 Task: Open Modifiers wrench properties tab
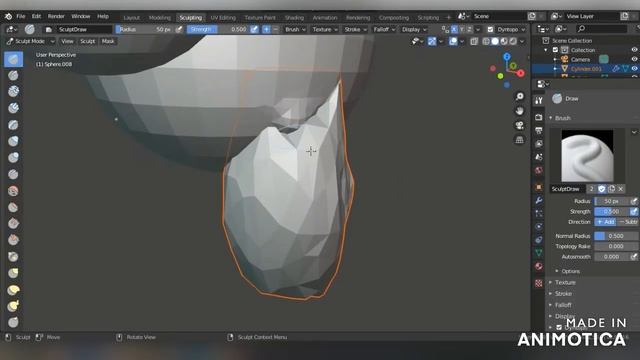[539, 200]
